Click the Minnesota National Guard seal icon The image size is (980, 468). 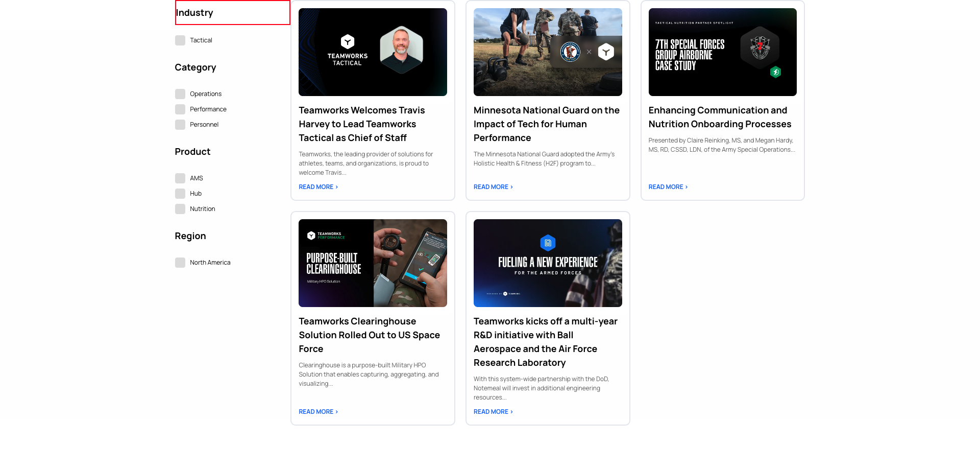click(570, 52)
